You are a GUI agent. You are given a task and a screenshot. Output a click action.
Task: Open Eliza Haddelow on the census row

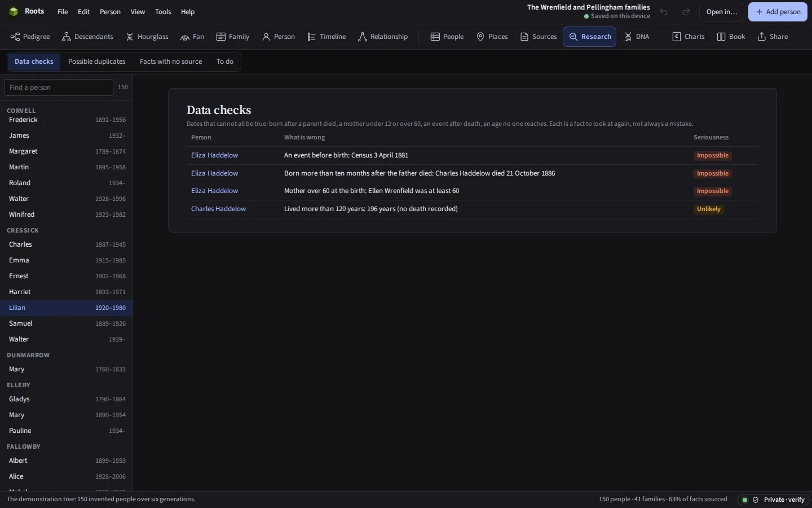pyautogui.click(x=214, y=155)
